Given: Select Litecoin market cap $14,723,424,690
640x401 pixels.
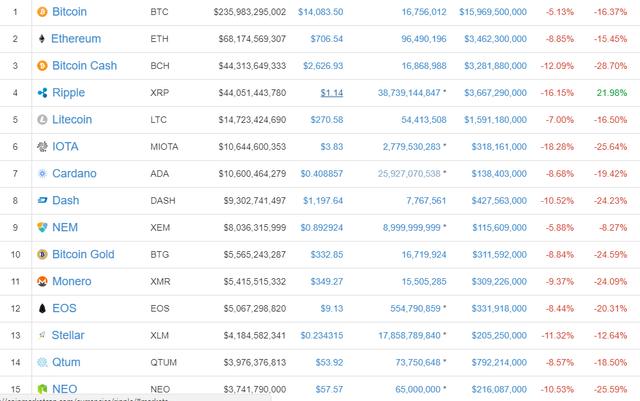Looking at the screenshot, I should (x=252, y=120).
